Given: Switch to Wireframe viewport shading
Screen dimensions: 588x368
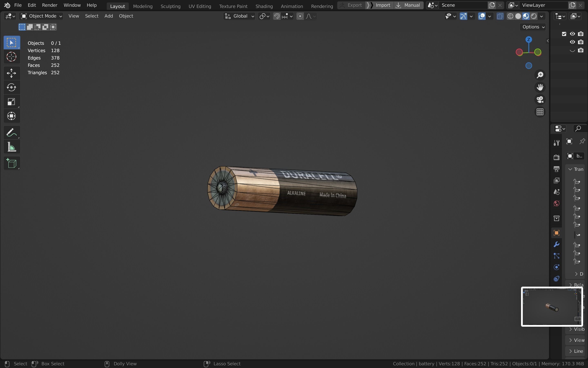Looking at the screenshot, I should (510, 16).
